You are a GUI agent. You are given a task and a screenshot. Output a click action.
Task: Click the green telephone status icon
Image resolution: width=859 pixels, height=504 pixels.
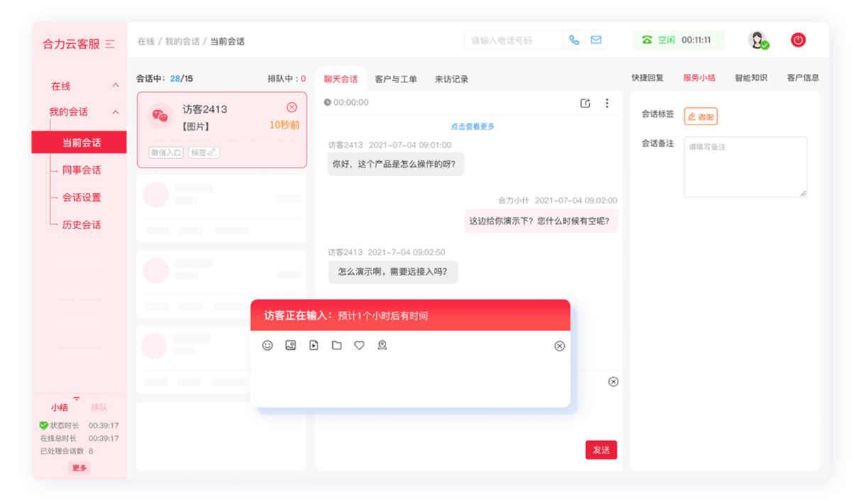[x=647, y=40]
